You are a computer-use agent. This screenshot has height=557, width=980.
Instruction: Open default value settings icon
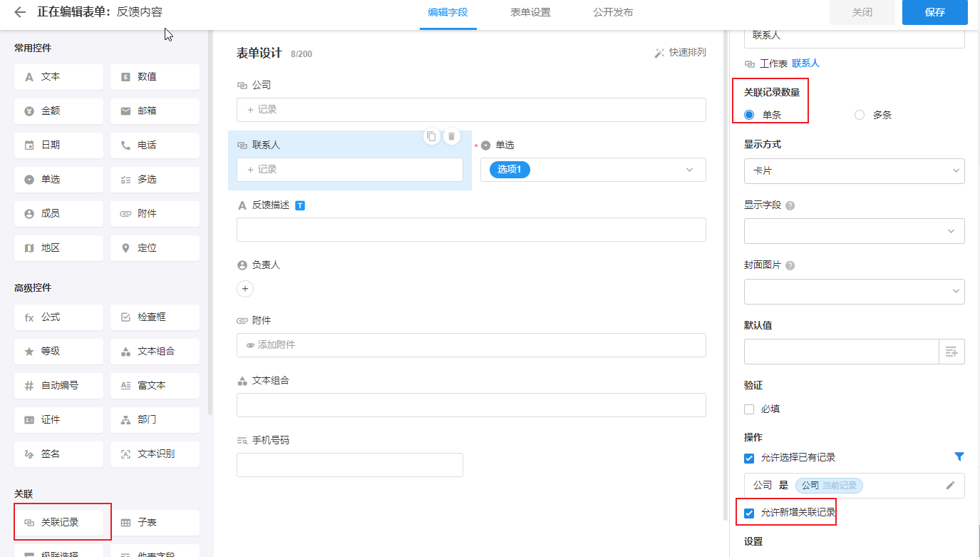[951, 352]
